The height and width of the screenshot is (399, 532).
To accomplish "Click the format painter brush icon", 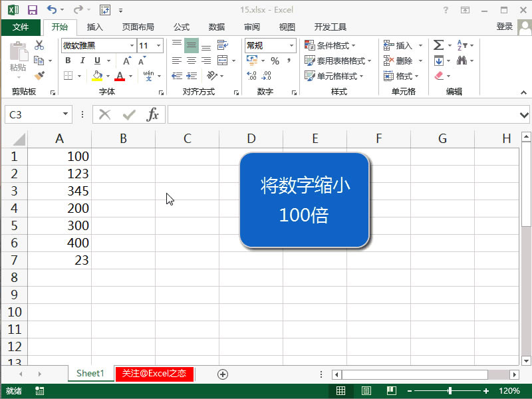I will (38, 74).
